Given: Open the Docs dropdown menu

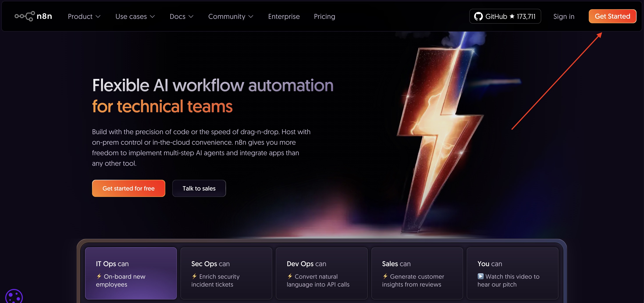Looking at the screenshot, I should [x=181, y=16].
